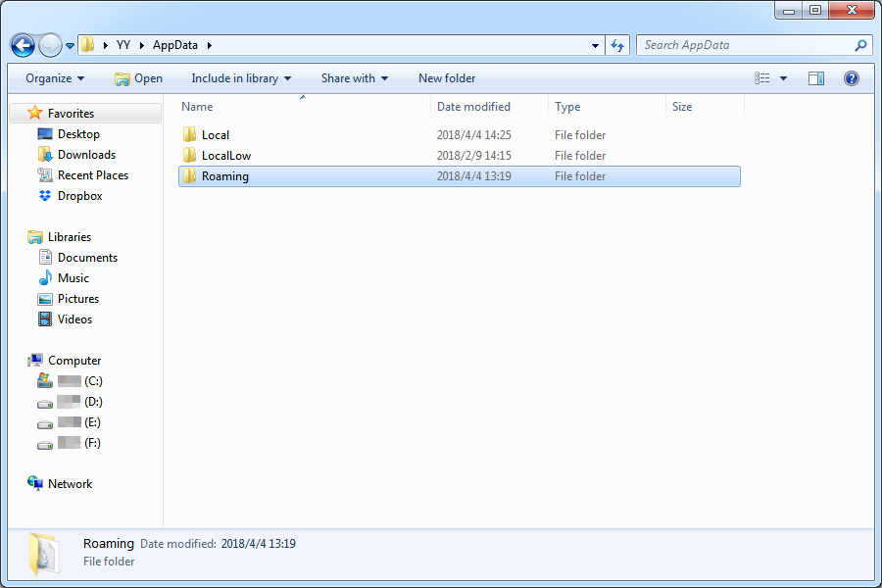Click date 2018/4/4 14:25

pos(473,135)
